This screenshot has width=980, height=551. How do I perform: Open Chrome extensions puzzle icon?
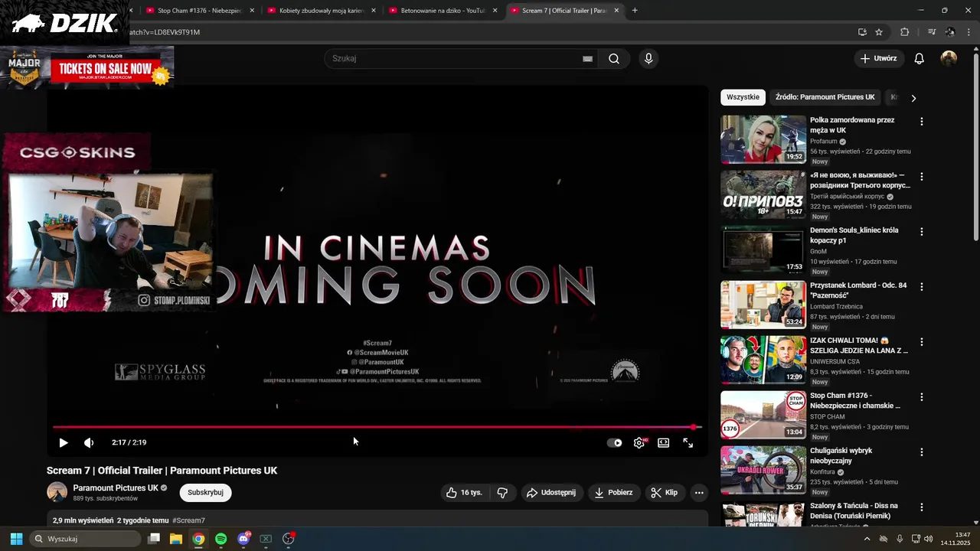click(904, 32)
